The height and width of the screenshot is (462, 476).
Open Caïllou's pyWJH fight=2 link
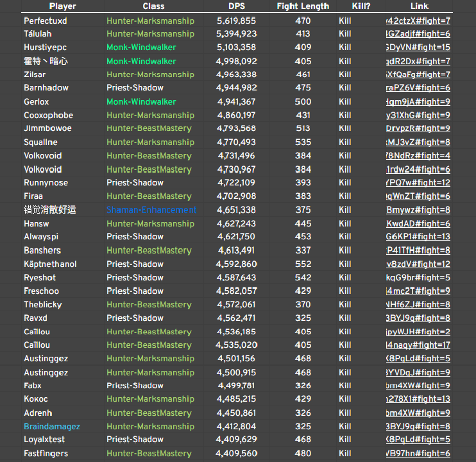coord(418,332)
